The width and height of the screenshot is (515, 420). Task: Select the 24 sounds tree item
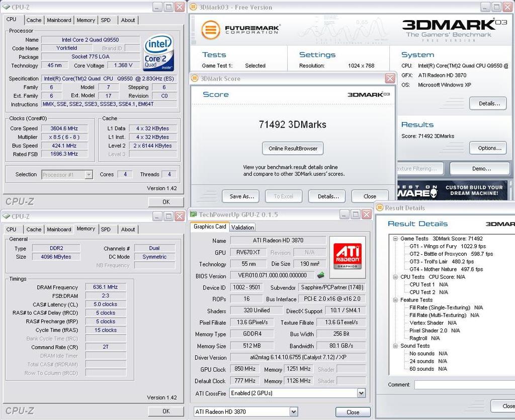(428, 361)
